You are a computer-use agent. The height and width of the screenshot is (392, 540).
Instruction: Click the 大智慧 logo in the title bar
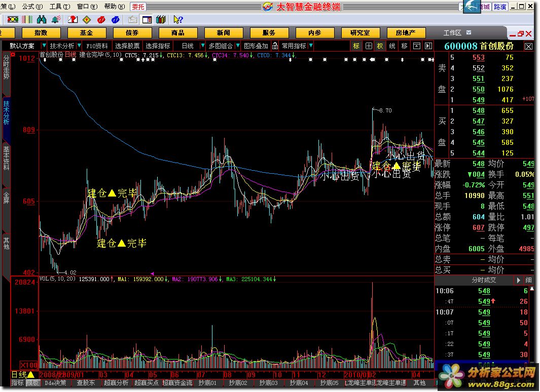click(x=268, y=7)
